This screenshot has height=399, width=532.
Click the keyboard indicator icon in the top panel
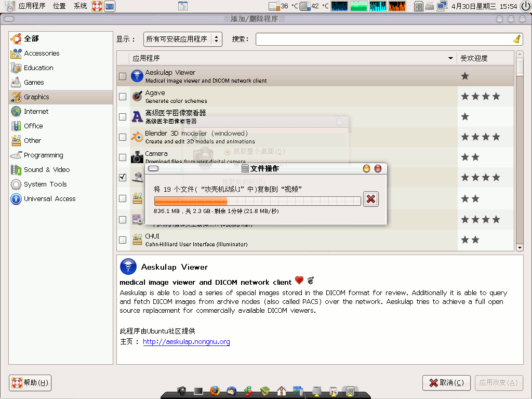coord(429,6)
